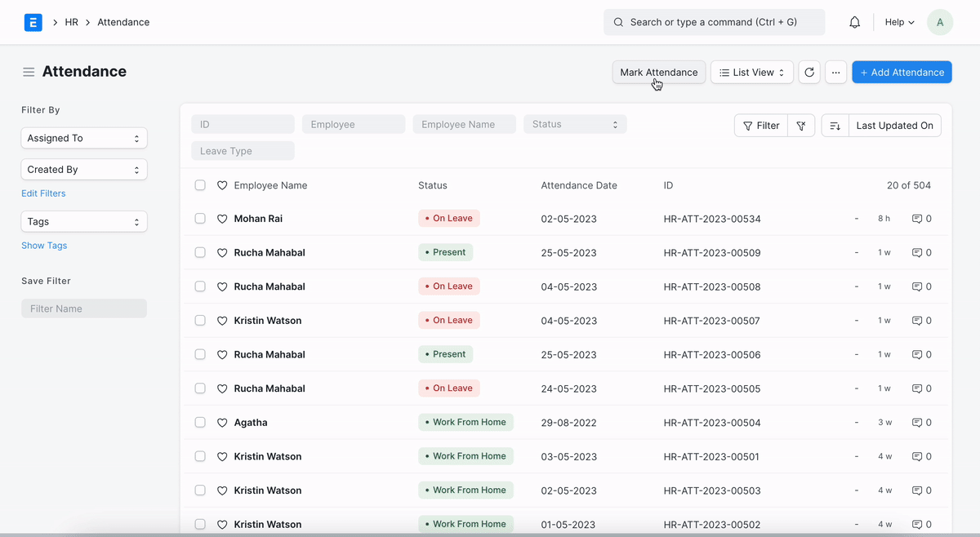Open the List View switcher dropdown
This screenshot has width=980, height=537.
coord(751,73)
